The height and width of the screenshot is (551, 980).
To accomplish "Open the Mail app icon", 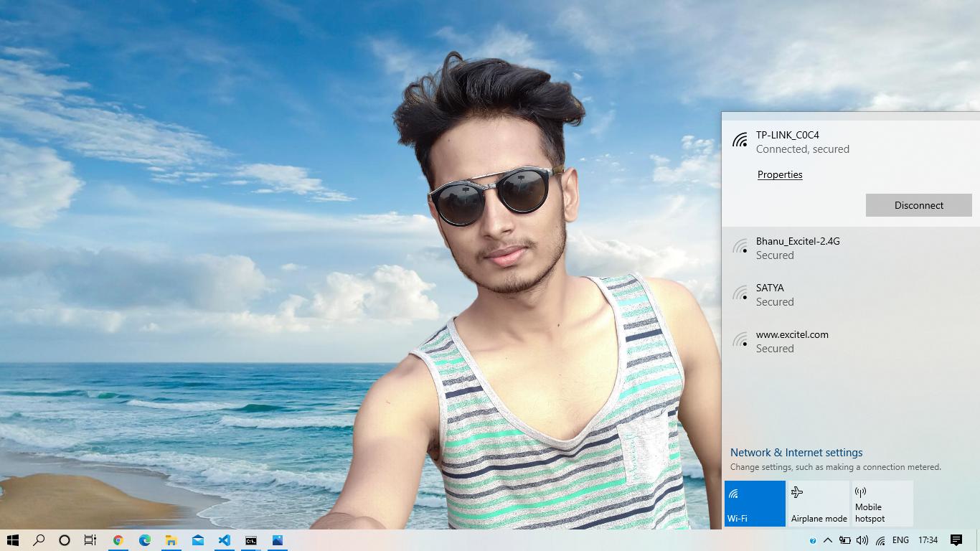I will point(198,540).
